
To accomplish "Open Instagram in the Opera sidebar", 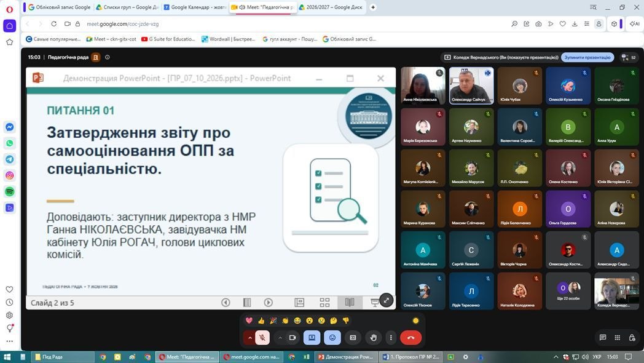I will coord(9,175).
